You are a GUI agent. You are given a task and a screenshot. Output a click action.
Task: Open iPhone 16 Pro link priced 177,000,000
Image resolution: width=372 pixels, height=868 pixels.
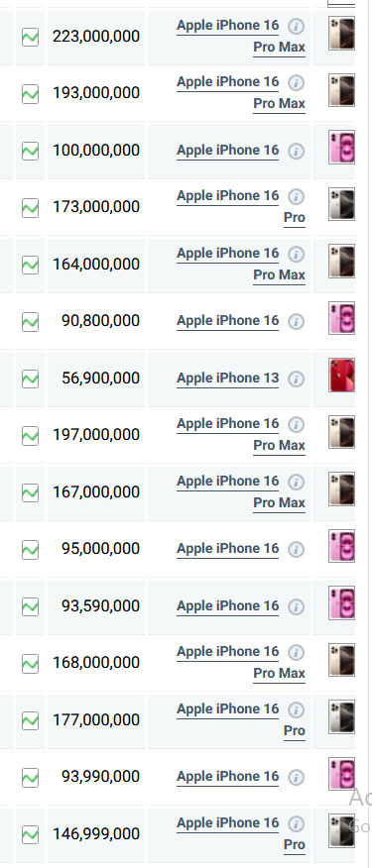click(241, 719)
